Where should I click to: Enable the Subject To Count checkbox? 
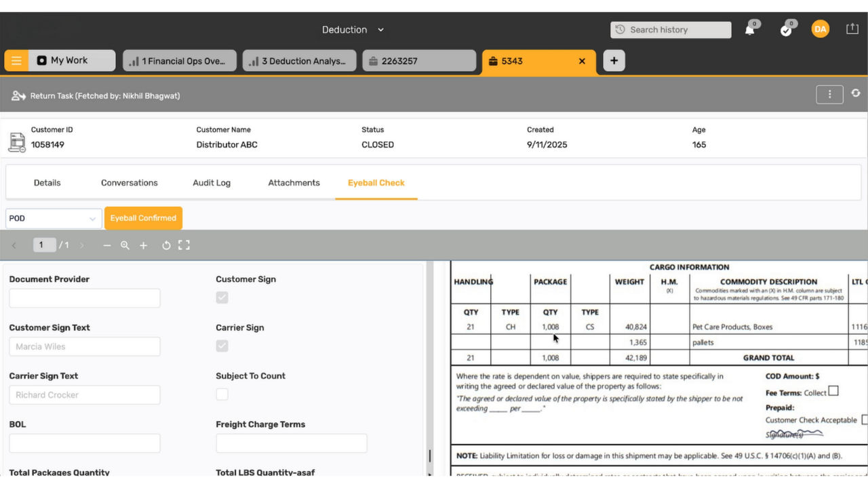click(x=222, y=394)
